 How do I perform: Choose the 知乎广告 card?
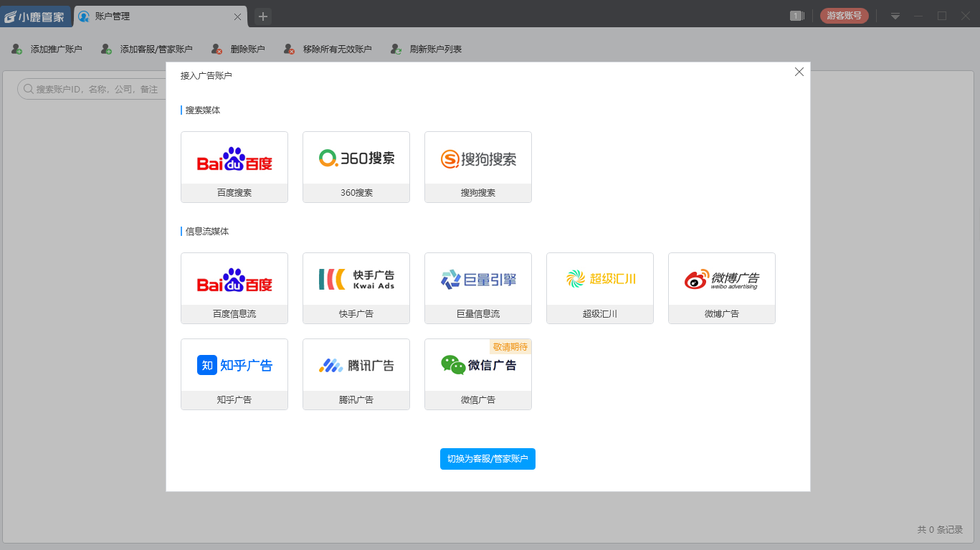(234, 374)
